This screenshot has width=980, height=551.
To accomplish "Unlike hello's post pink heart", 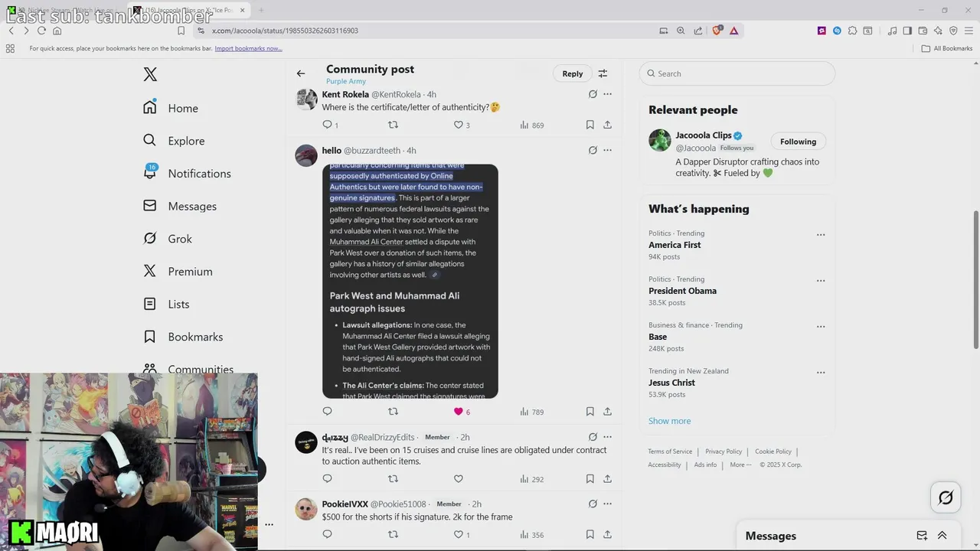I will (459, 412).
